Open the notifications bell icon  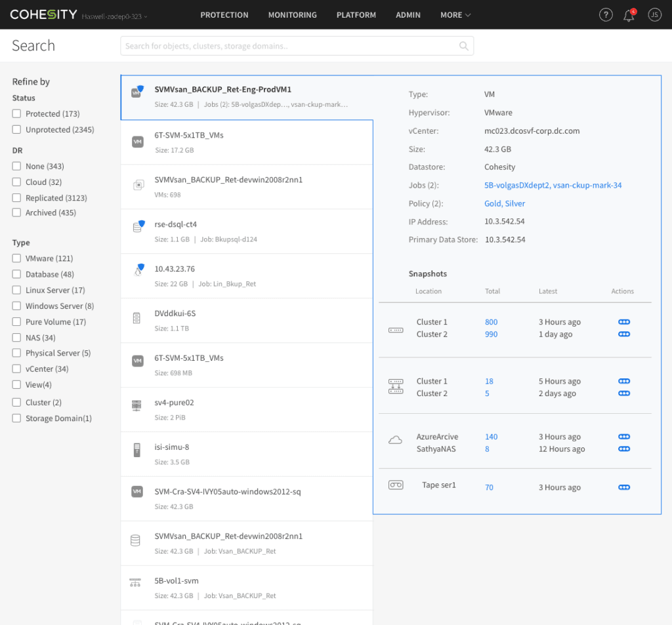[x=629, y=15]
